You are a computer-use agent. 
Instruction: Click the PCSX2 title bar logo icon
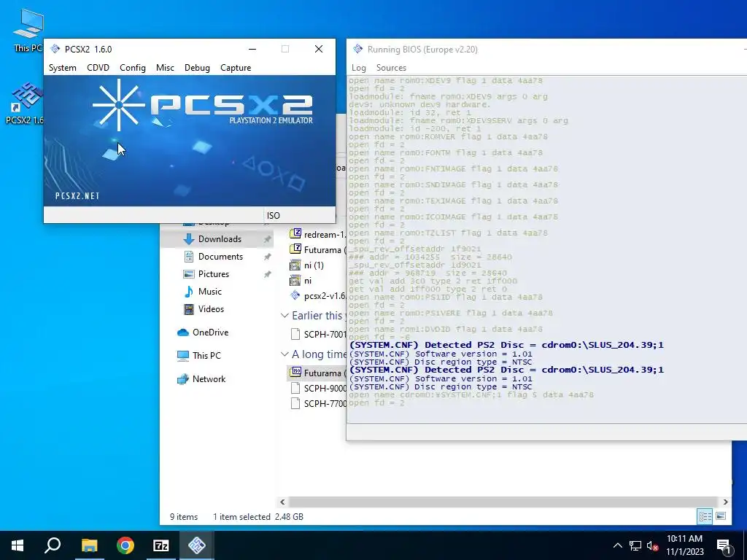tap(55, 49)
